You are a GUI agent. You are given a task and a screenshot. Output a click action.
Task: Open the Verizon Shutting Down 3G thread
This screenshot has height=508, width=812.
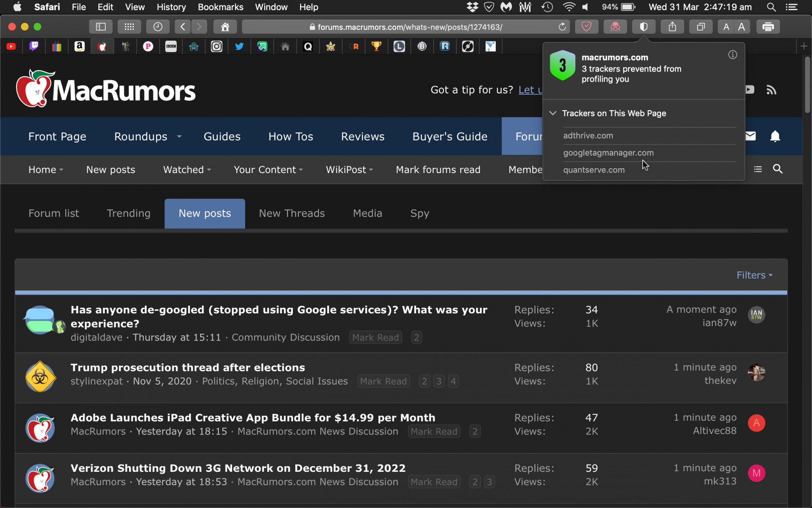(x=238, y=468)
